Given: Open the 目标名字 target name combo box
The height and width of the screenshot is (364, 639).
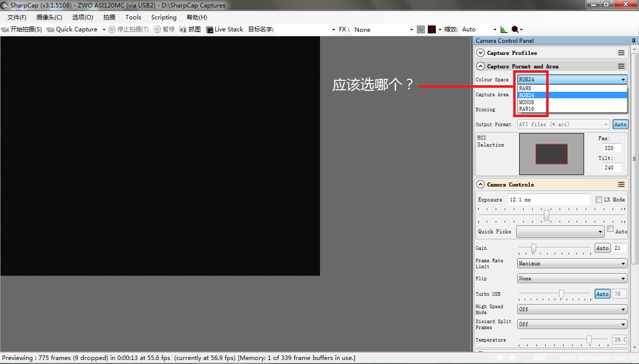Looking at the screenshot, I should tap(307, 29).
